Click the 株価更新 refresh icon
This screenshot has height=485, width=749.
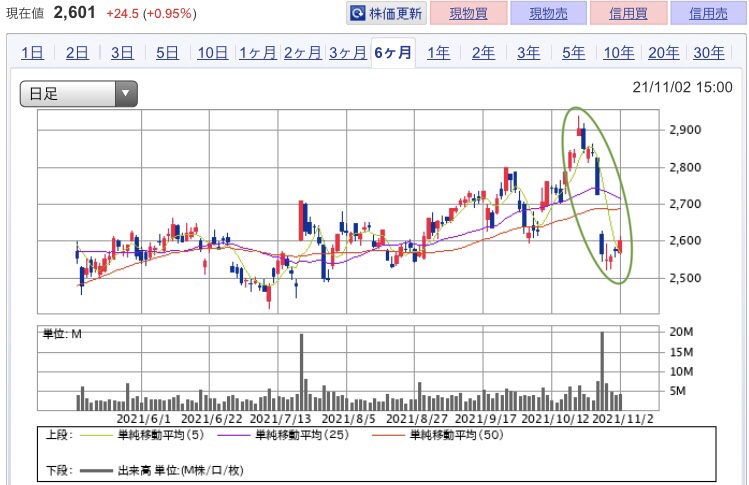tap(357, 13)
